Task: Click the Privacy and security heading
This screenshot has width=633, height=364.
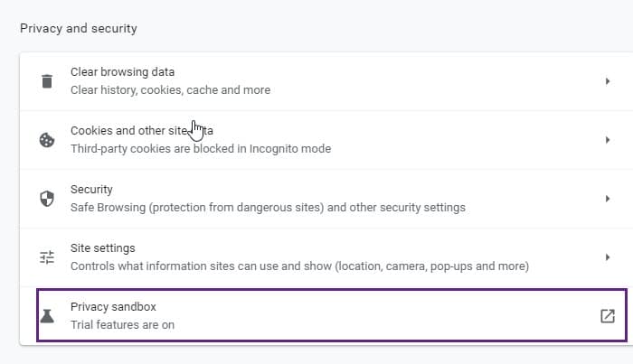Action: (79, 29)
